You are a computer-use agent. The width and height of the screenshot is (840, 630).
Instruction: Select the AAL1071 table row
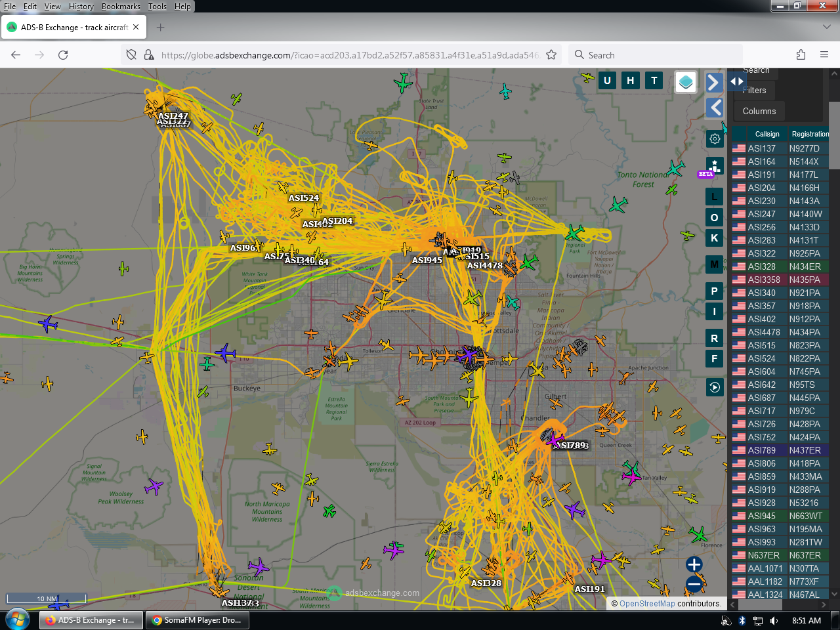780,568
